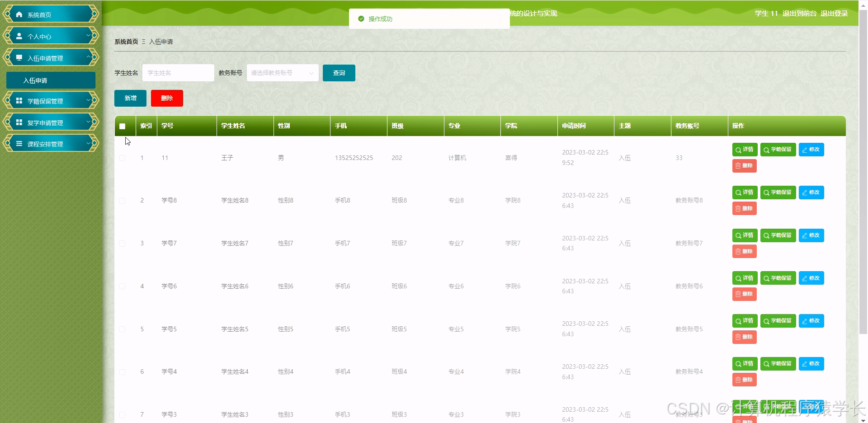Image resolution: width=868 pixels, height=423 pixels.
Task: Open 详情 for row 学号8
Action: tap(745, 193)
